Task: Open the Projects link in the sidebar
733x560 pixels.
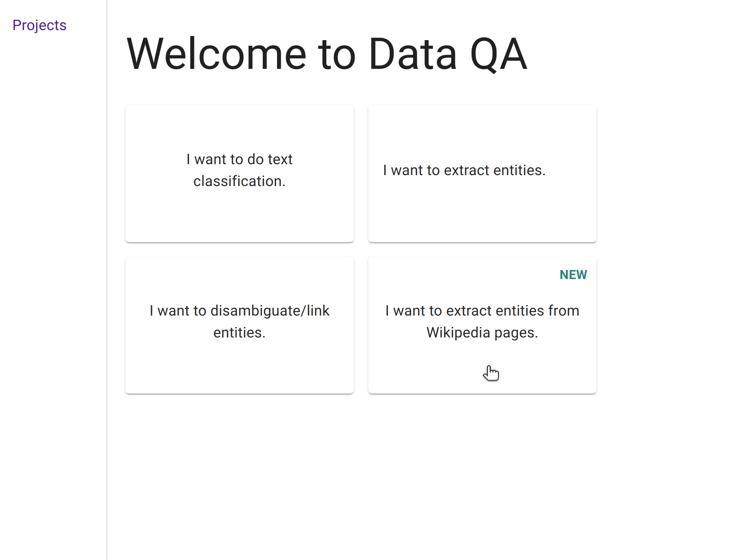Action: pyautogui.click(x=39, y=25)
